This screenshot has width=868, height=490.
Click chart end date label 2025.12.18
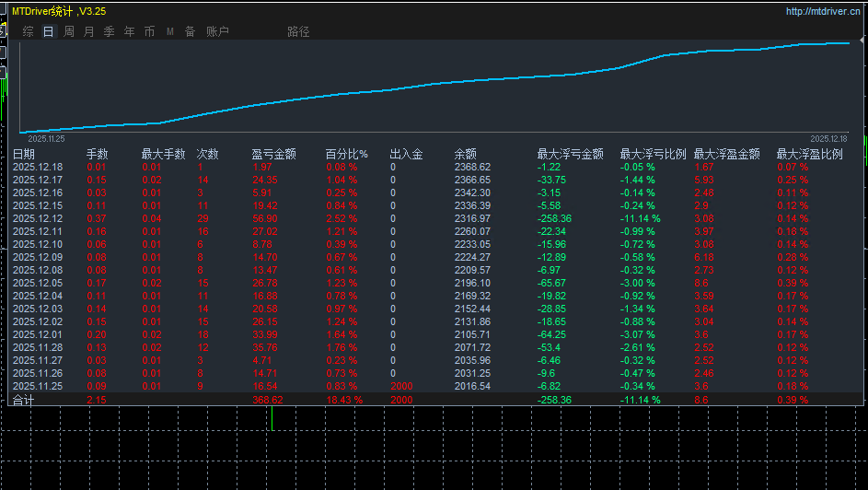828,139
